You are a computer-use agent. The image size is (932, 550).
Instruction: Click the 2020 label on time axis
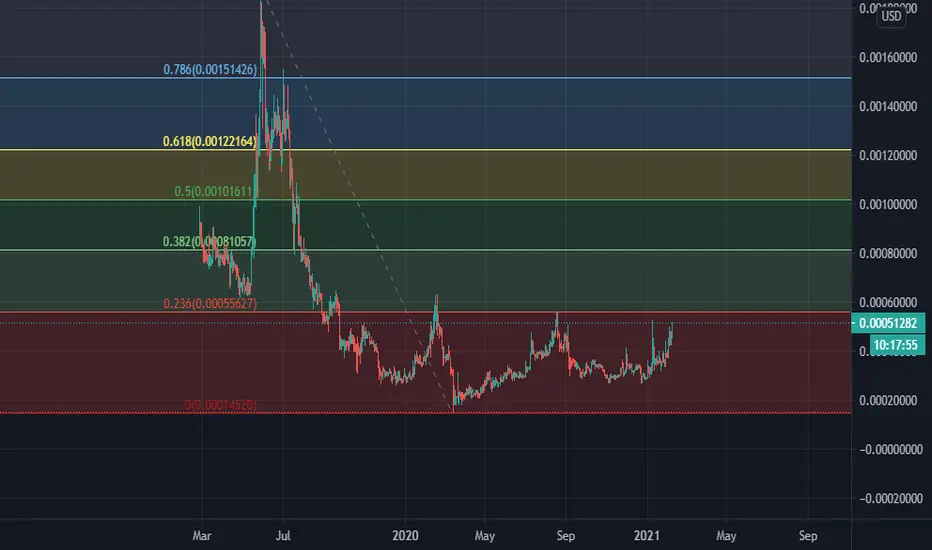coord(405,536)
